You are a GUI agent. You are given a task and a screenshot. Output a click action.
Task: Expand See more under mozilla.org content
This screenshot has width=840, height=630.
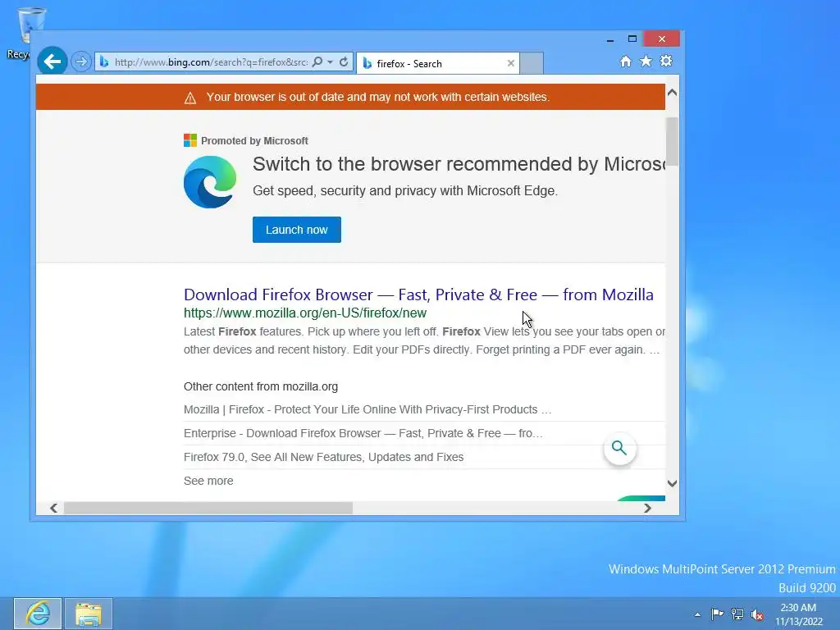[208, 481]
